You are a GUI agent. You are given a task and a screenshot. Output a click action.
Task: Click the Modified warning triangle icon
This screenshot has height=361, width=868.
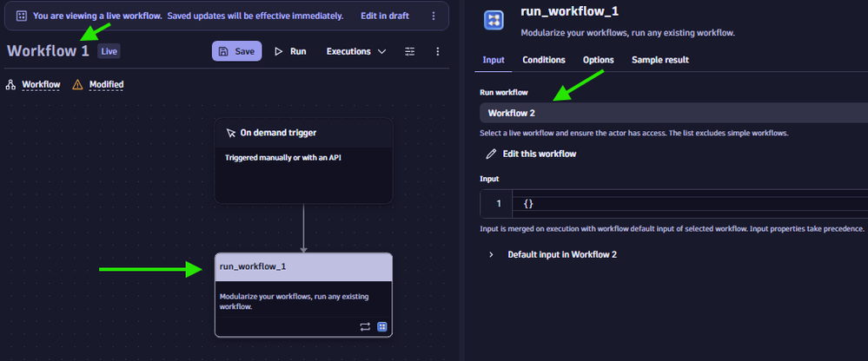(77, 84)
